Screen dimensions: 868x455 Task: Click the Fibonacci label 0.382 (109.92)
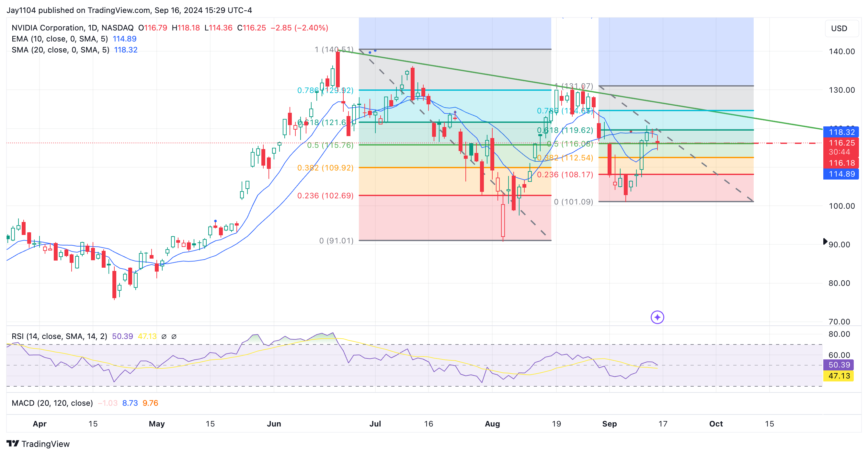click(x=325, y=168)
